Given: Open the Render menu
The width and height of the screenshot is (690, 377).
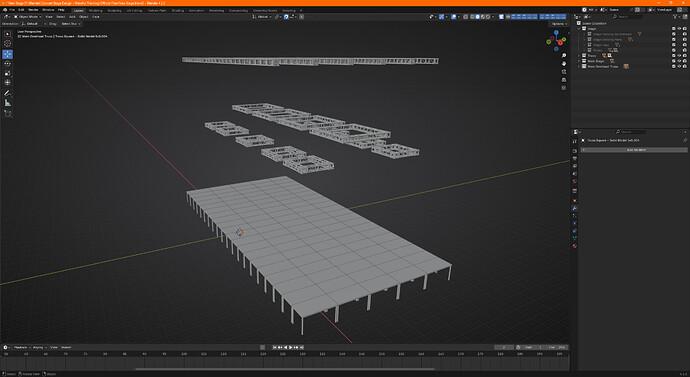Looking at the screenshot, I should (33, 10).
